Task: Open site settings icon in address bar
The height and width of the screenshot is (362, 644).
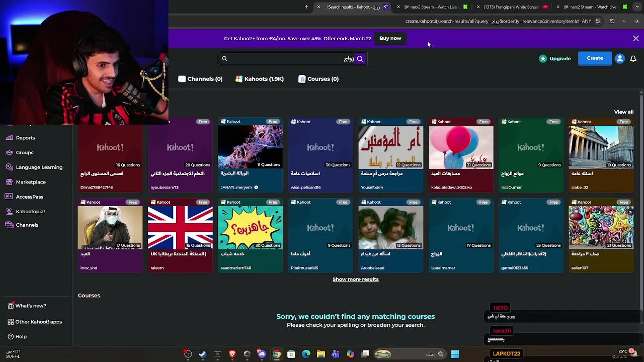Action: (x=598, y=21)
